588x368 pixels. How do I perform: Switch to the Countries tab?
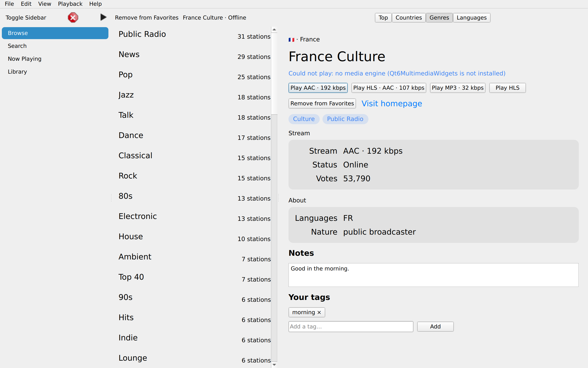click(x=409, y=18)
